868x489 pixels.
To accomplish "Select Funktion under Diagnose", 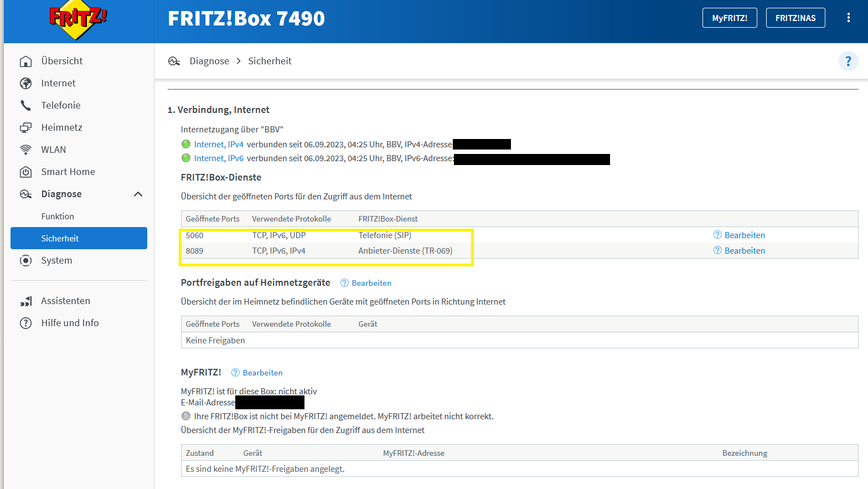I will (x=58, y=216).
